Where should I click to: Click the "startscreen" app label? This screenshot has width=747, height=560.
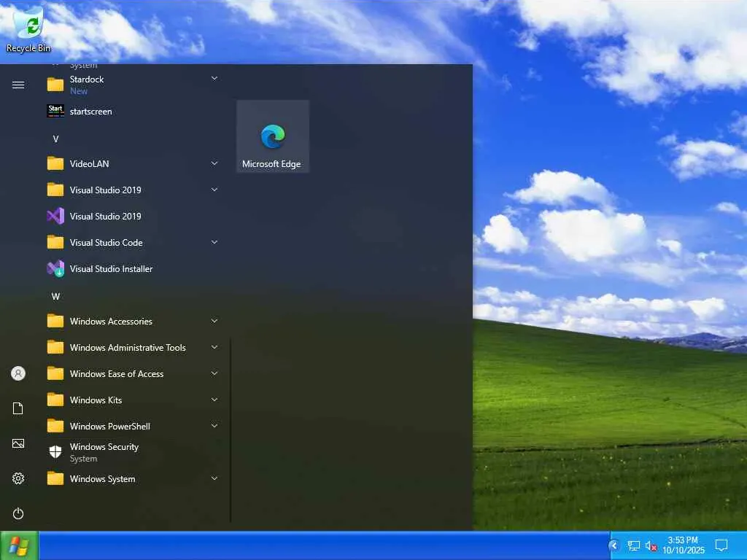click(91, 112)
